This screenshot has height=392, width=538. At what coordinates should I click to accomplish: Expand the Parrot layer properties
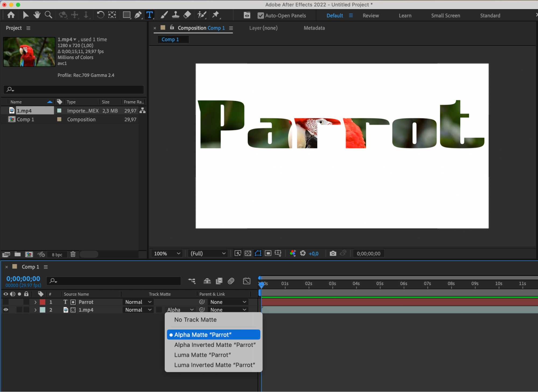(35, 302)
